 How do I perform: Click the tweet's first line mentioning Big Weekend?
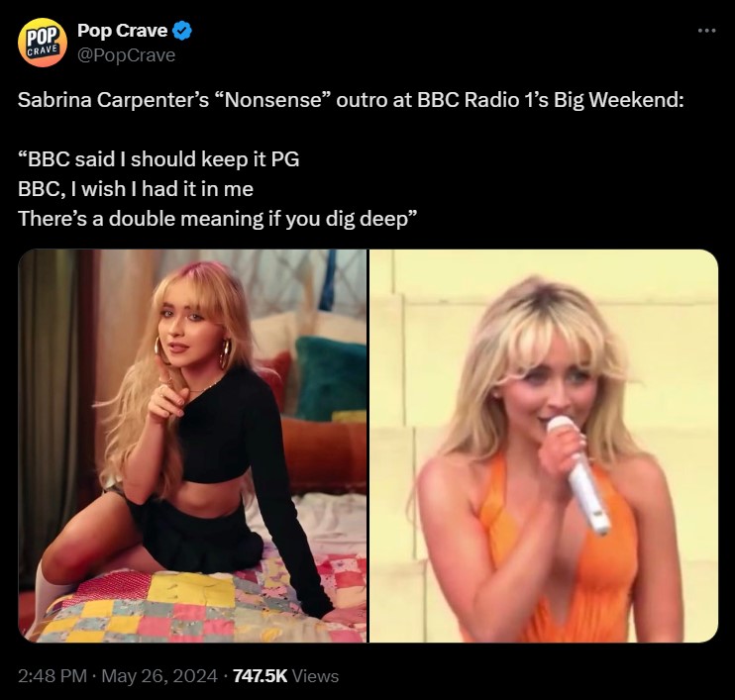click(351, 99)
